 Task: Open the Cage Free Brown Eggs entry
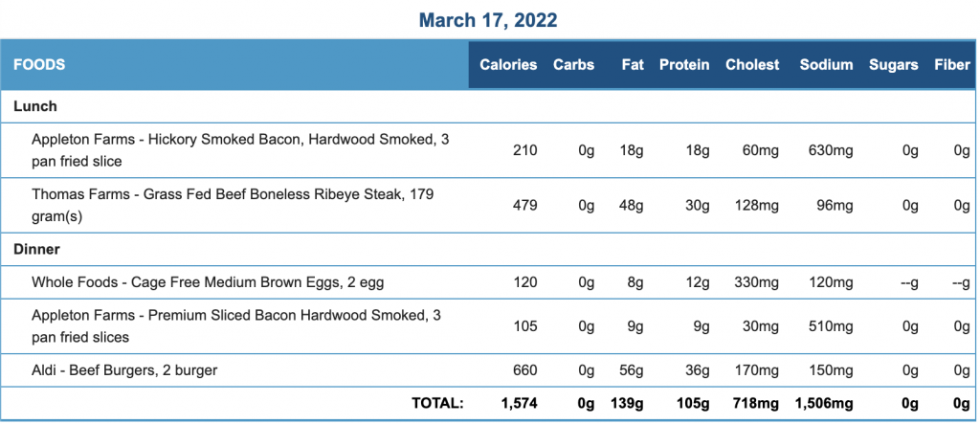[x=208, y=282]
